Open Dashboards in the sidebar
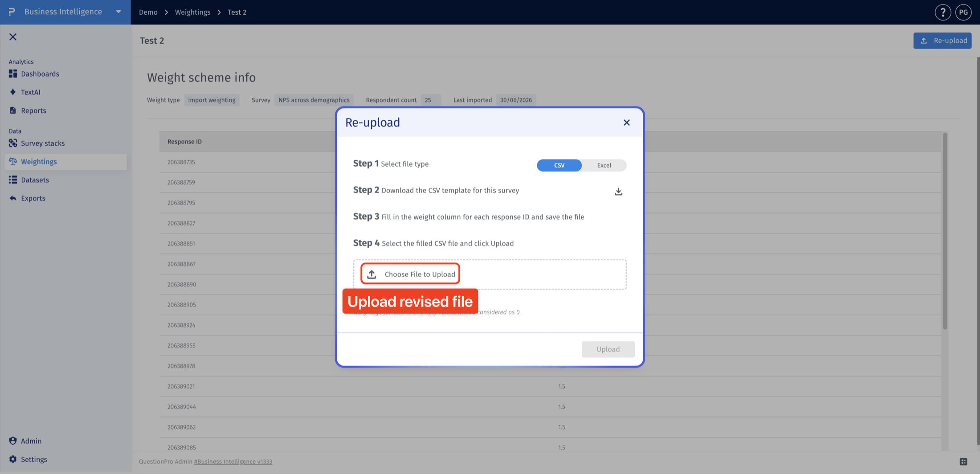Image resolution: width=980 pixels, height=474 pixels. [40, 74]
